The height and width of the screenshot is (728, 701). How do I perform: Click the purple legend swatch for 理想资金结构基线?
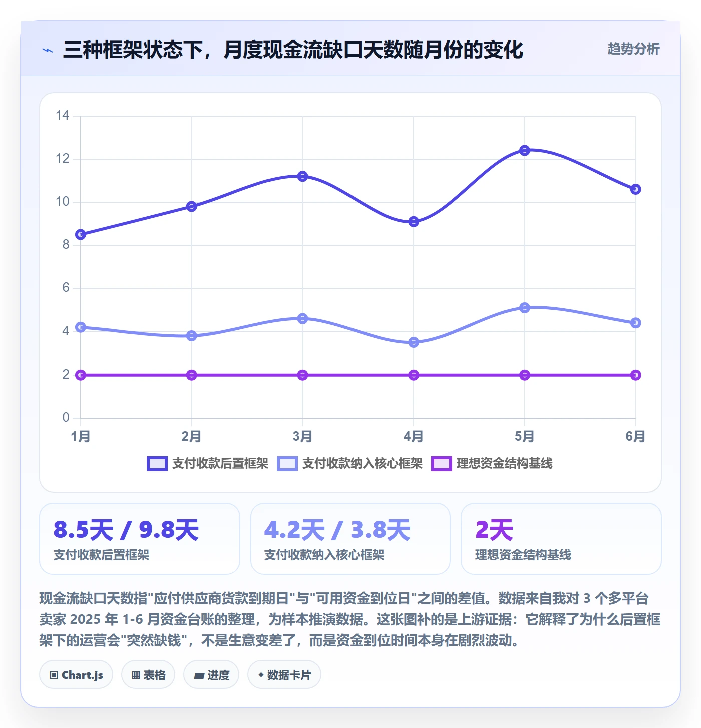(x=441, y=464)
